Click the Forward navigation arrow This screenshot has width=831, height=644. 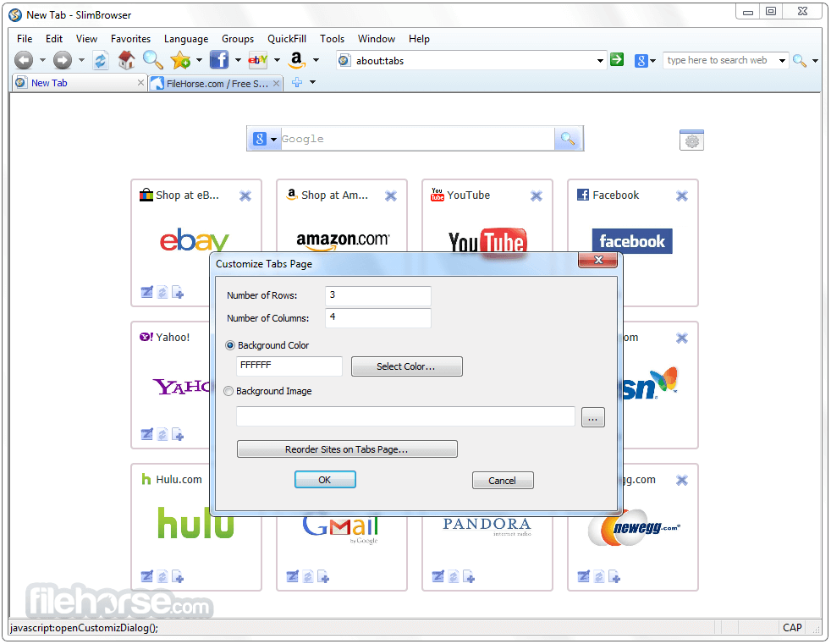[63, 60]
